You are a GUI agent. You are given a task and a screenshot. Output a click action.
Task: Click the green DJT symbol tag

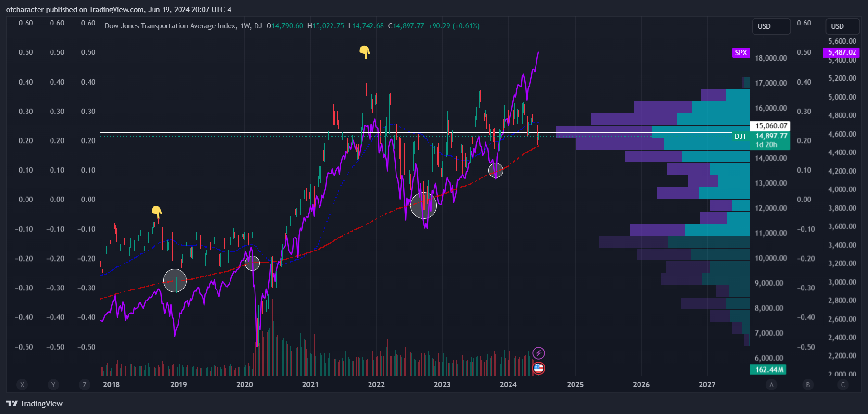pos(740,137)
